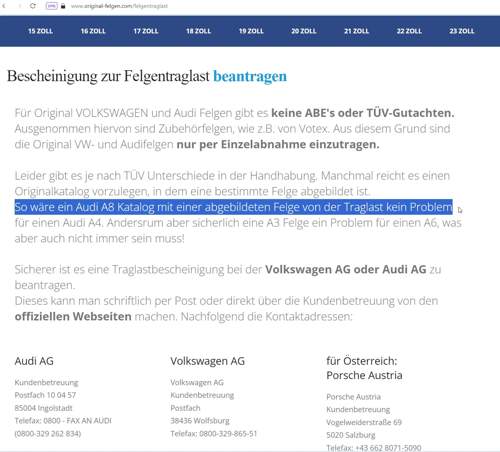
Task: Click "5020 Salzburg" address line
Action: [x=351, y=435]
